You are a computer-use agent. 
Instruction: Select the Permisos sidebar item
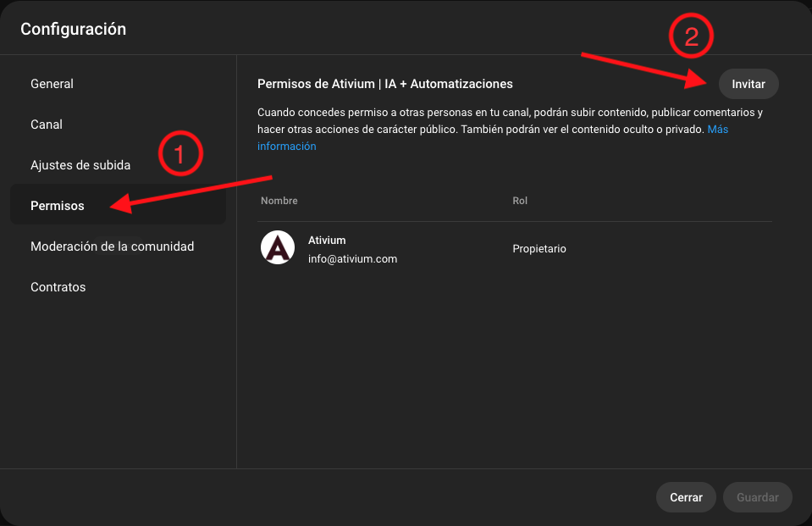(x=118, y=204)
